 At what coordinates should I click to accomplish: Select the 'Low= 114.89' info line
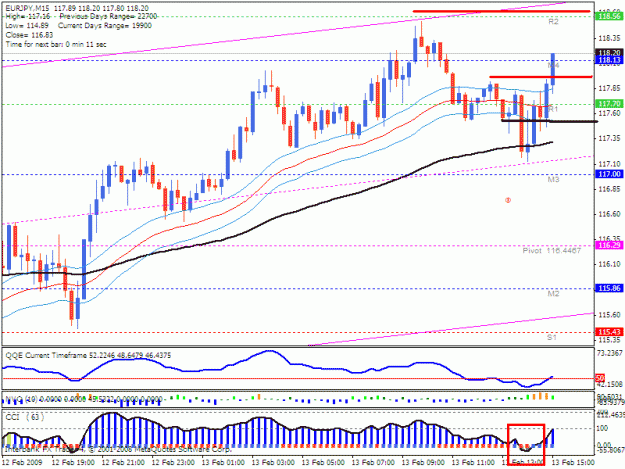tap(27, 26)
